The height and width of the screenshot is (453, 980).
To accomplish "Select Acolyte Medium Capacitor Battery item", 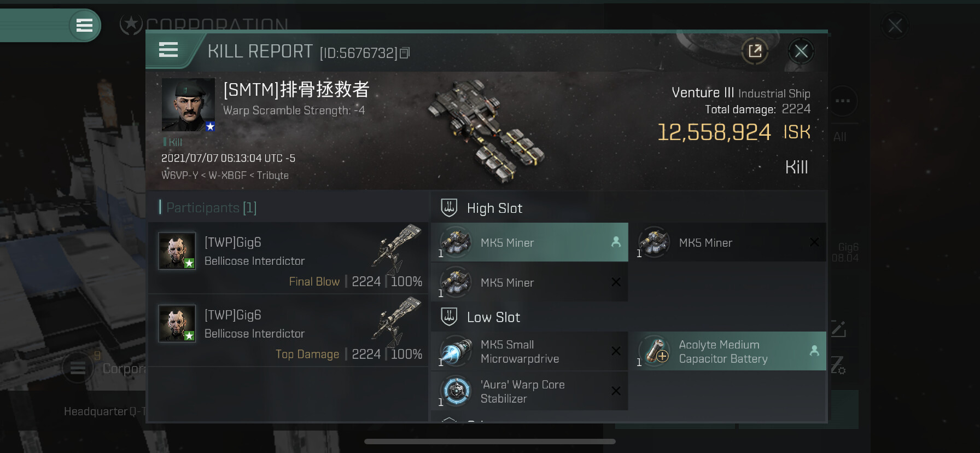I will tap(728, 351).
